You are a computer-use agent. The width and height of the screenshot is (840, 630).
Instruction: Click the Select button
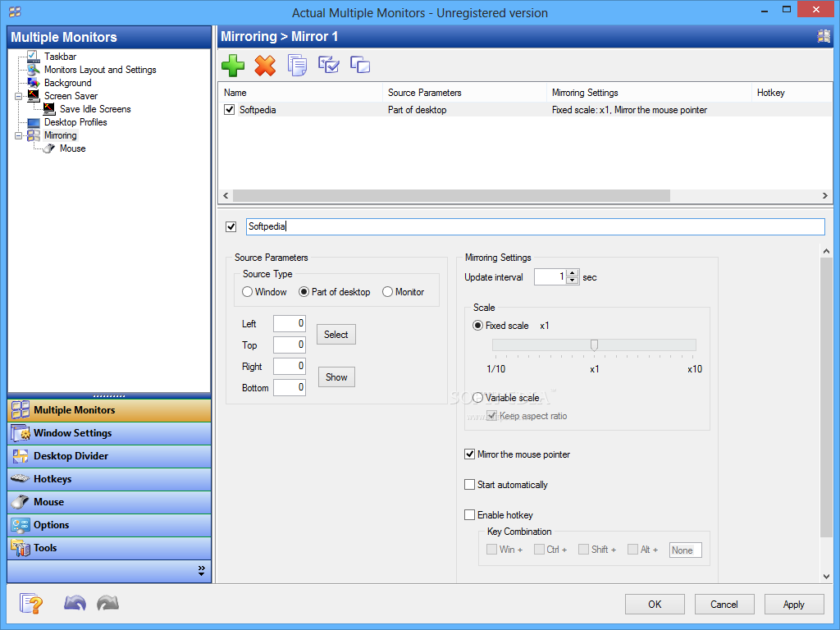336,335
